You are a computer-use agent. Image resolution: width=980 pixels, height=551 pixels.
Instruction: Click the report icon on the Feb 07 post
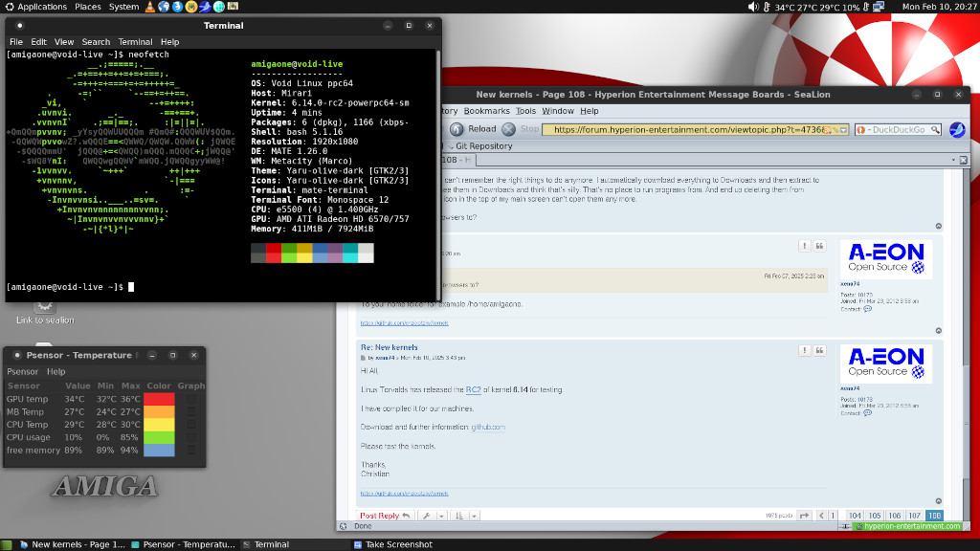[x=804, y=246]
